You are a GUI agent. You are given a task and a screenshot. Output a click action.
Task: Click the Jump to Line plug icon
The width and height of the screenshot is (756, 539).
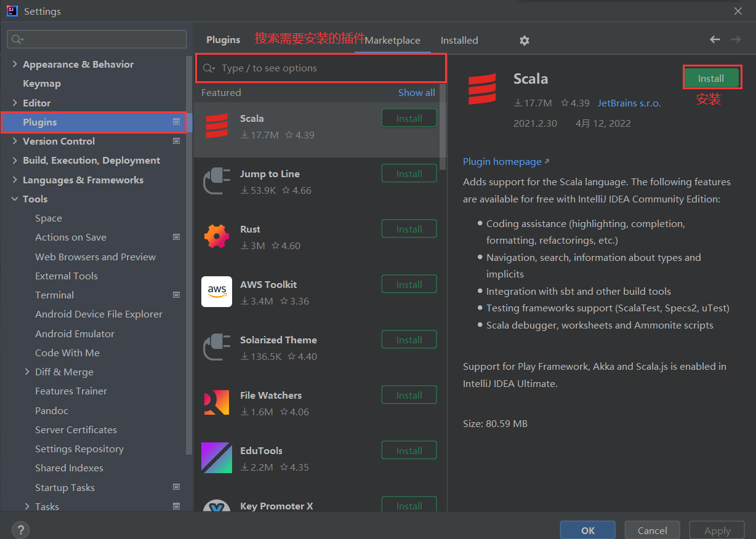[217, 181]
